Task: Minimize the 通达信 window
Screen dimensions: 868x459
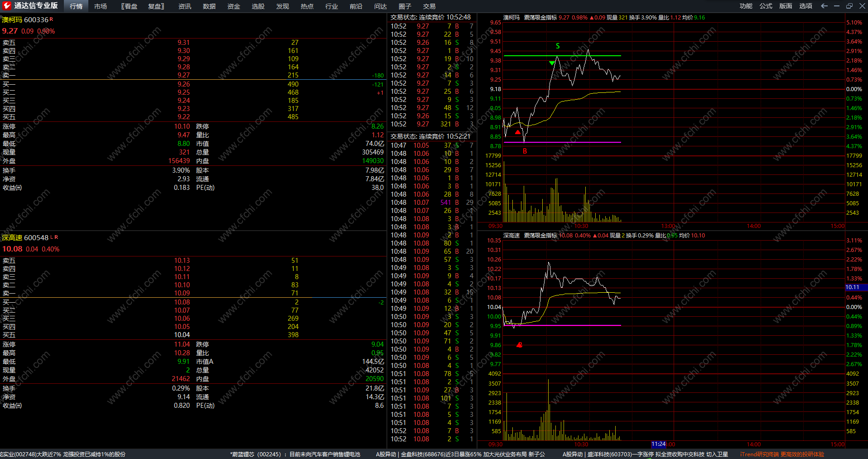Action: [837, 6]
